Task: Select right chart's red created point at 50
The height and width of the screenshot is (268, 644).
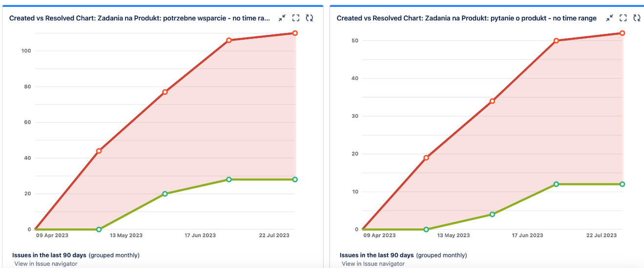Action: click(556, 41)
